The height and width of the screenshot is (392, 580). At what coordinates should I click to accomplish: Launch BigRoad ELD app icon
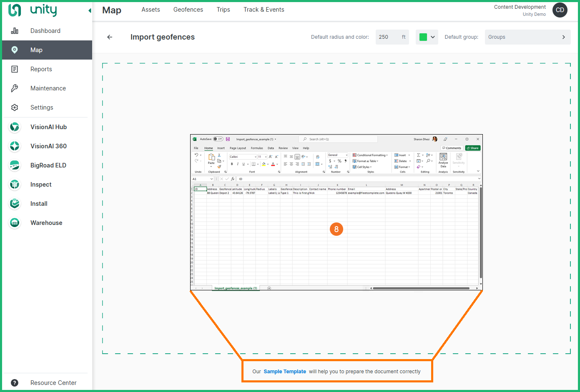pos(15,165)
